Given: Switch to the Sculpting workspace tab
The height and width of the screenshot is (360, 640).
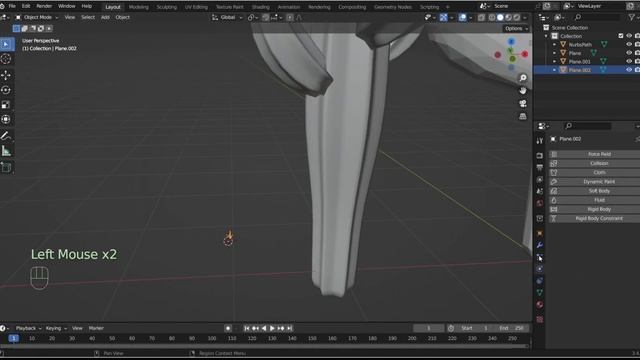Looking at the screenshot, I should [167, 7].
